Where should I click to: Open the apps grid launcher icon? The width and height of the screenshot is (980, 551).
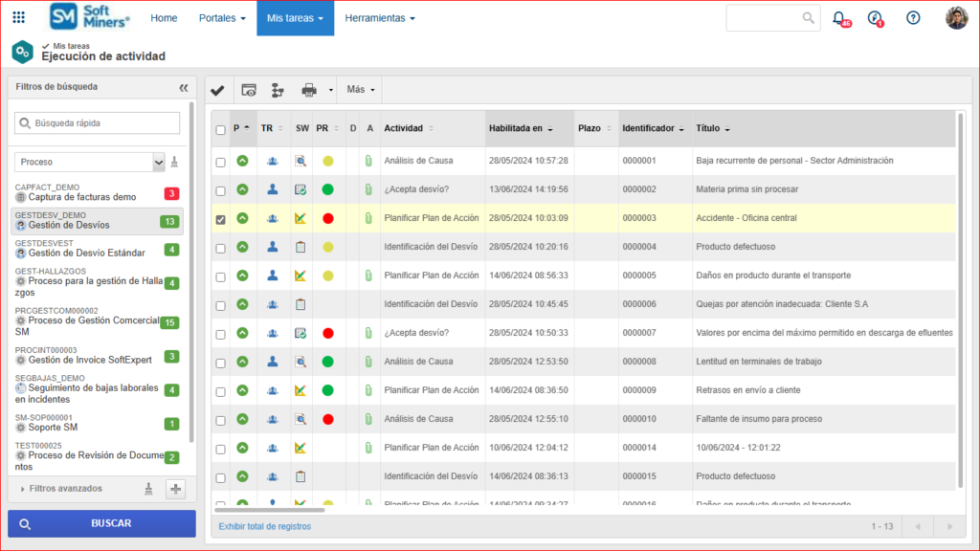[x=19, y=18]
